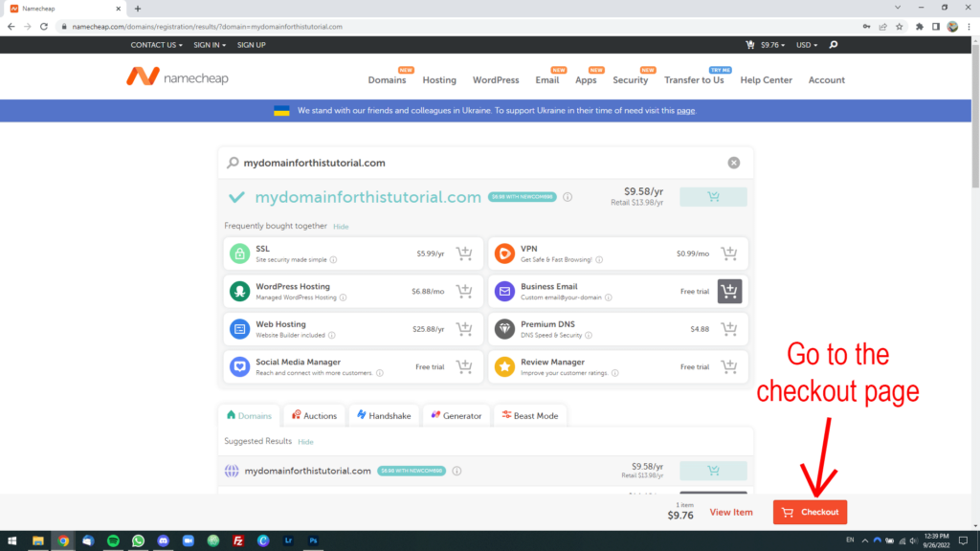This screenshot has height=551, width=980.
Task: Expand the CONTACT US dropdown
Action: click(x=156, y=45)
